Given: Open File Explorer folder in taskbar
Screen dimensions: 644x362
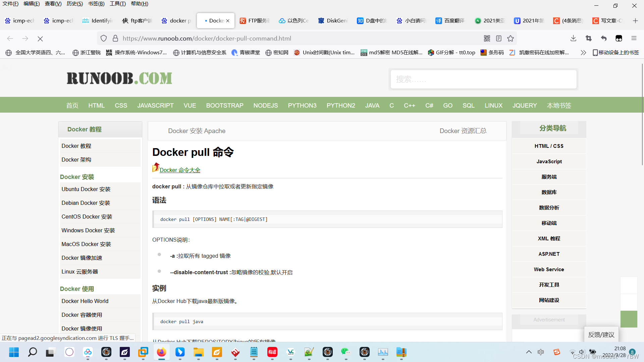Looking at the screenshot, I should tap(198, 352).
